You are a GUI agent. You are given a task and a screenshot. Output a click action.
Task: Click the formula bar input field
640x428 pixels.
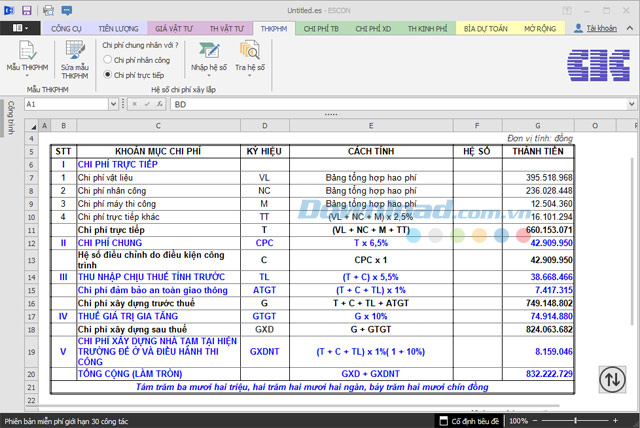pyautogui.click(x=400, y=103)
